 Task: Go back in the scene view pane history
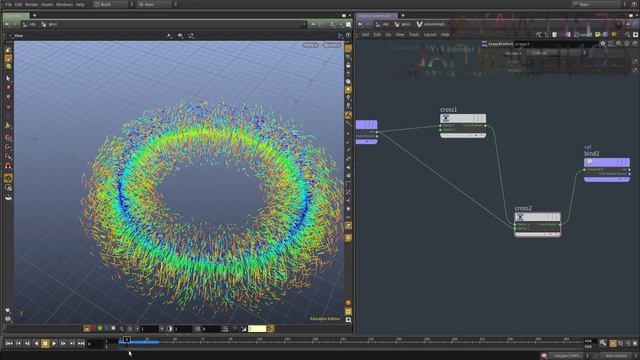tap(7, 24)
